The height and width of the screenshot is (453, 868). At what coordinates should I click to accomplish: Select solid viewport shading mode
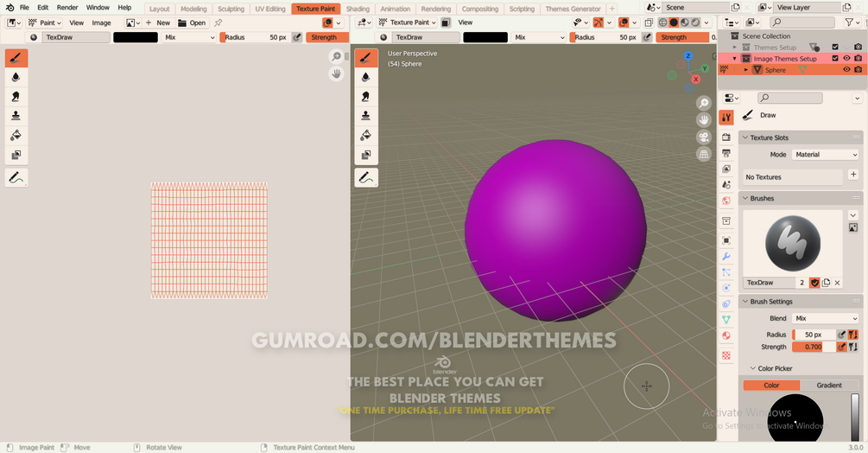[674, 22]
